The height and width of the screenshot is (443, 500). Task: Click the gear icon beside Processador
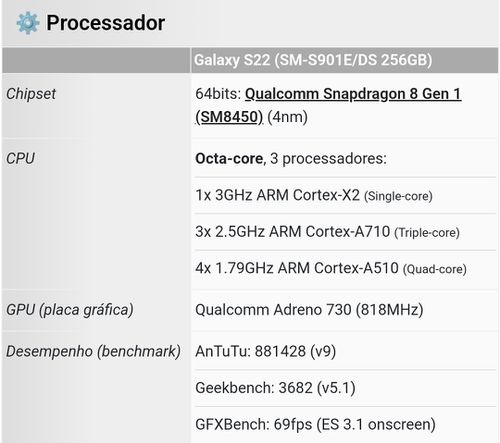pos(28,23)
